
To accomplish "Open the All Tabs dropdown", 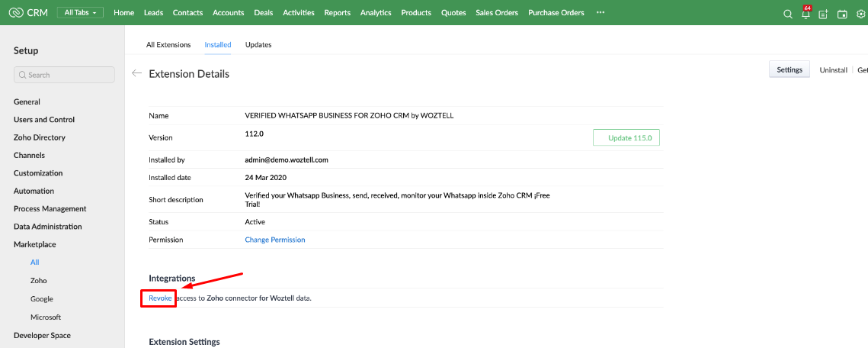I will coord(80,12).
